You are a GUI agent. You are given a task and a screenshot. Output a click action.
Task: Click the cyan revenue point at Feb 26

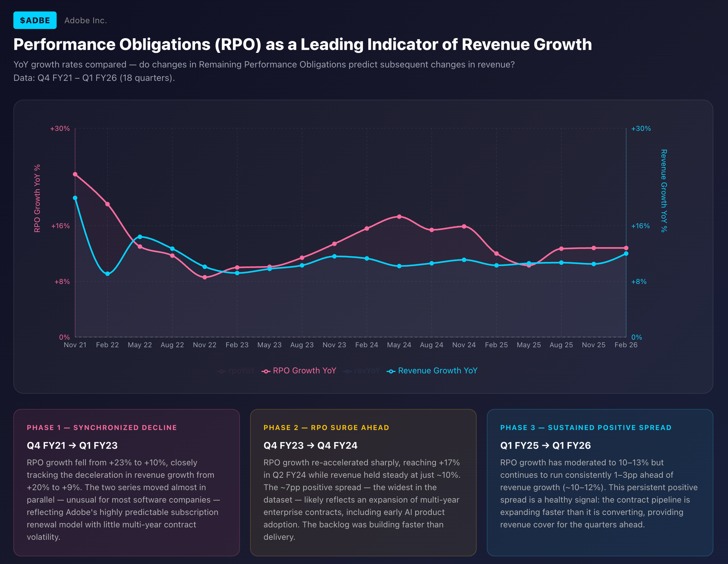(x=626, y=253)
